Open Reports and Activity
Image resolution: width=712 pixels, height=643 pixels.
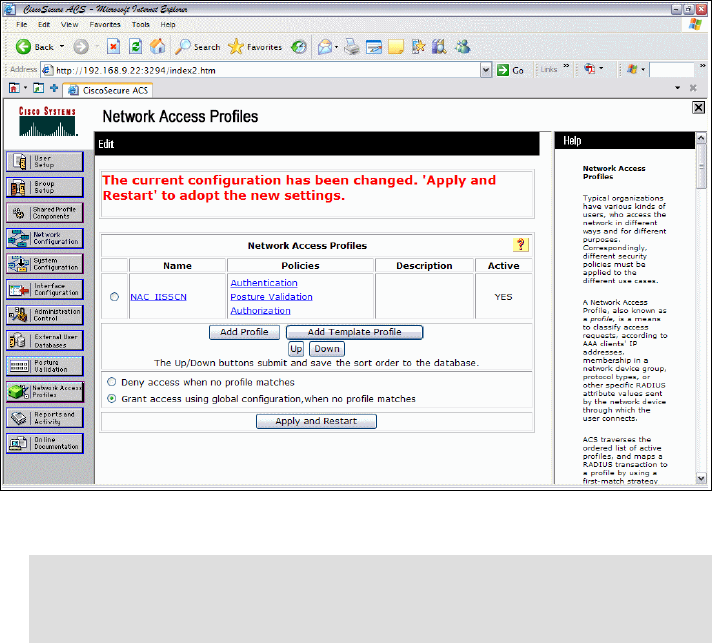44,417
